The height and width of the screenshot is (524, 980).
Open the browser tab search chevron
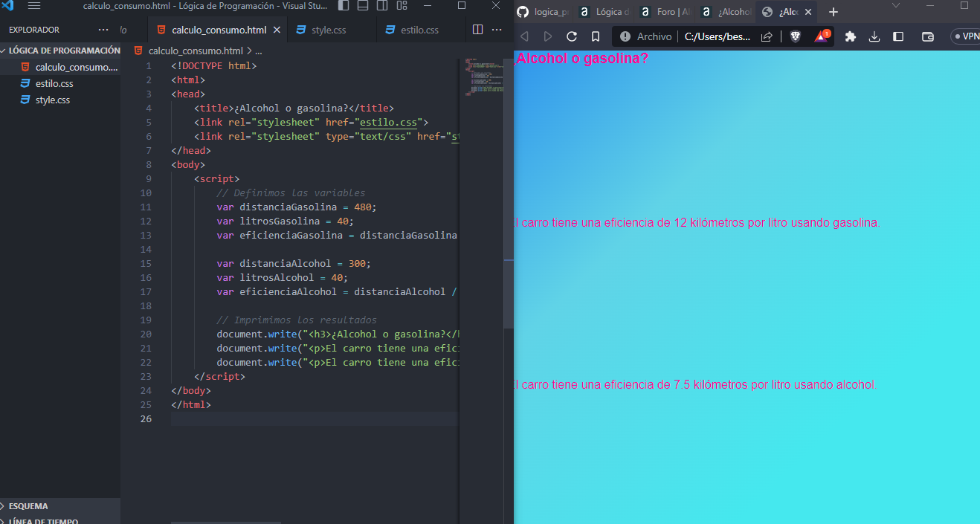[896, 6]
